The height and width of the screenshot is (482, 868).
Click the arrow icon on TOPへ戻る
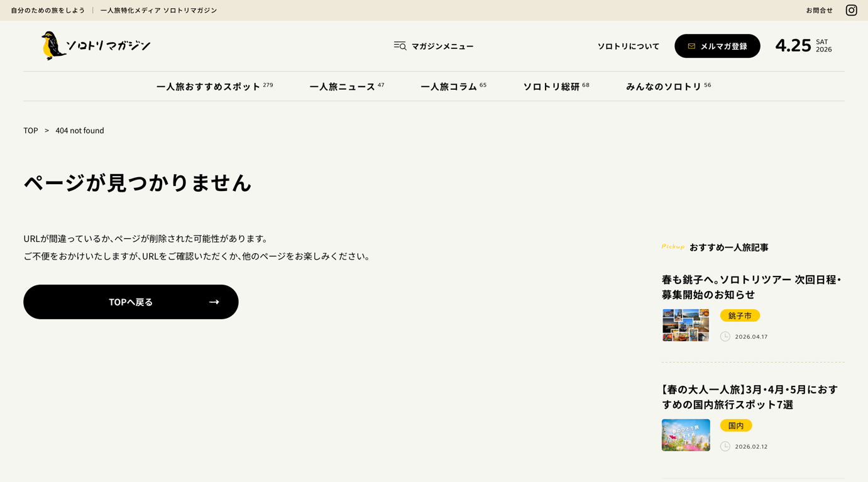(x=214, y=302)
